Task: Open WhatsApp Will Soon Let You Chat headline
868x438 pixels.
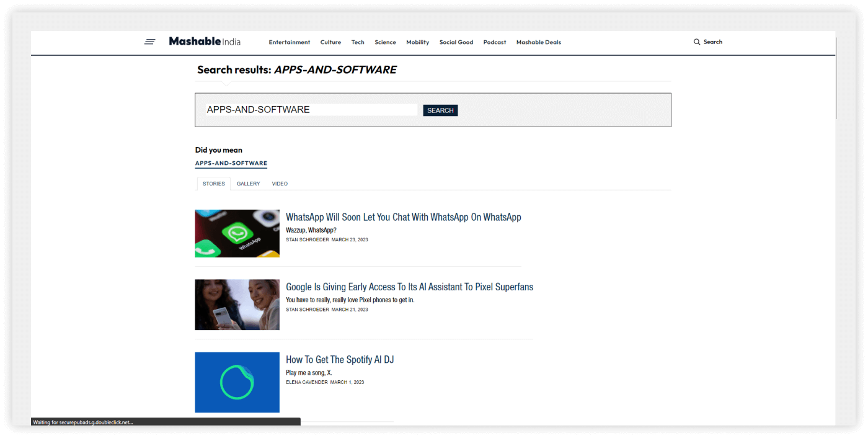Action: (404, 217)
